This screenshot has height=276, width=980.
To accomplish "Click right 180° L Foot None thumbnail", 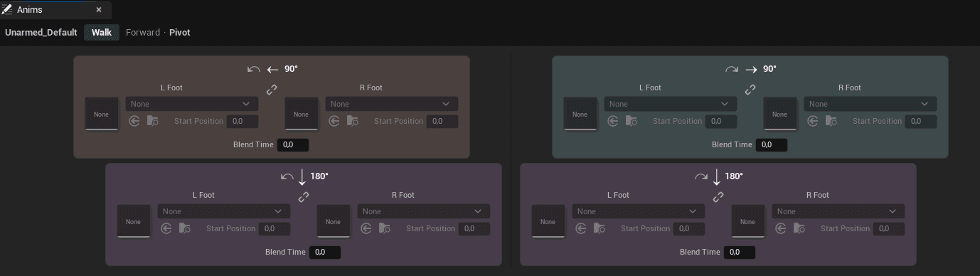I will point(548,221).
